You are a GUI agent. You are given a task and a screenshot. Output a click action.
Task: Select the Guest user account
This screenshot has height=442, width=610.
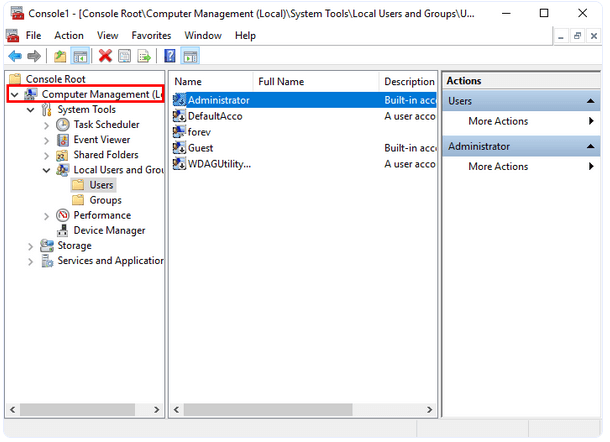(200, 148)
